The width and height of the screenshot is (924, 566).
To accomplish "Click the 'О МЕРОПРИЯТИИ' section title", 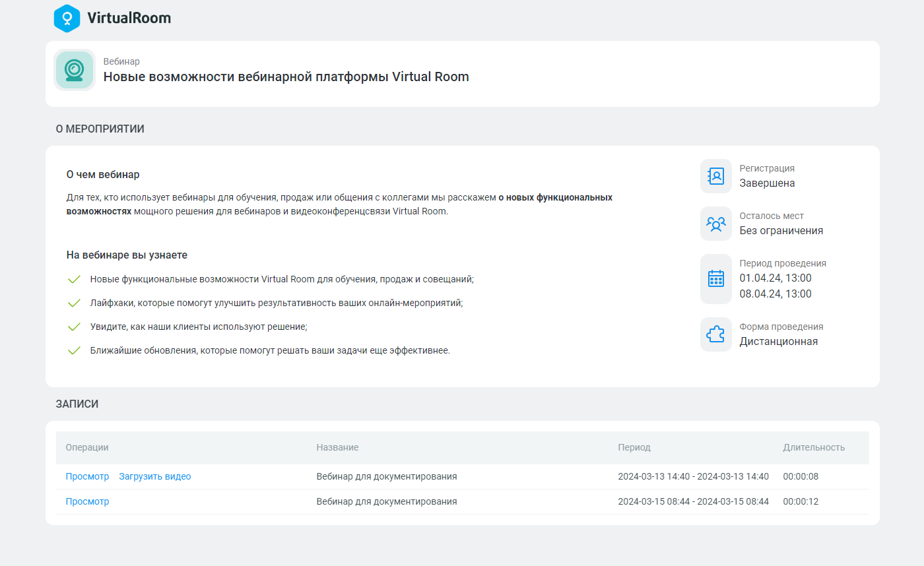I will coord(100,129).
